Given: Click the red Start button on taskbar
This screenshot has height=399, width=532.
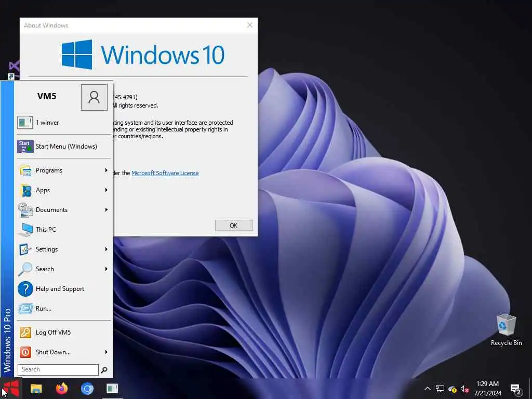Looking at the screenshot, I should click(11, 389).
